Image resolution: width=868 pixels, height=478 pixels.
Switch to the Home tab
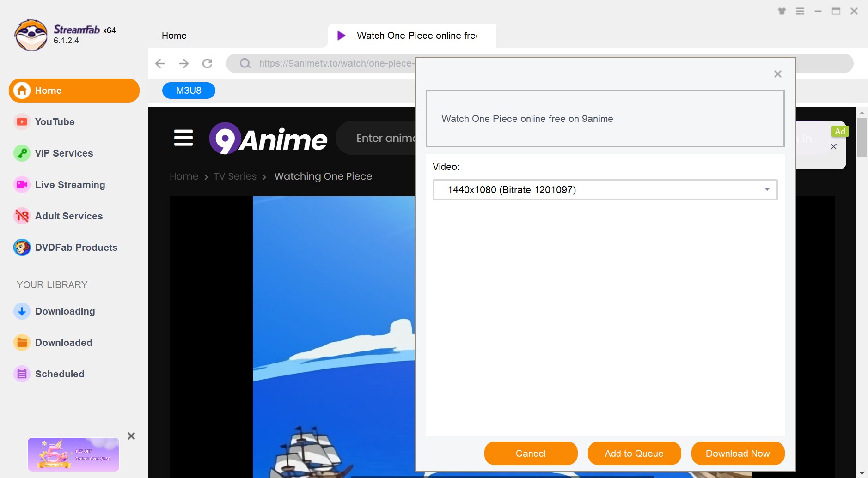tap(174, 36)
